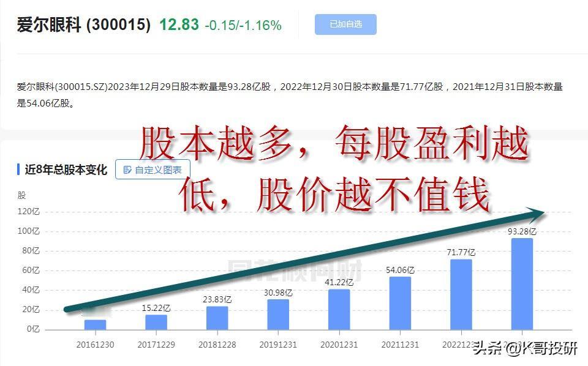Click the 20171229 bar labeled 15.22亿
This screenshot has height=366, width=588.
point(156,322)
